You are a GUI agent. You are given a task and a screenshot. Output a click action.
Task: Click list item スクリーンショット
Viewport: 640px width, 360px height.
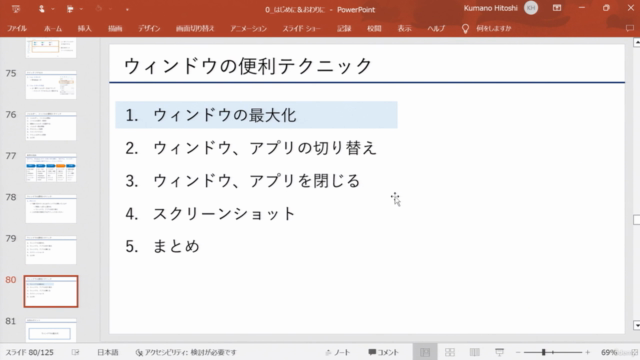[224, 213]
